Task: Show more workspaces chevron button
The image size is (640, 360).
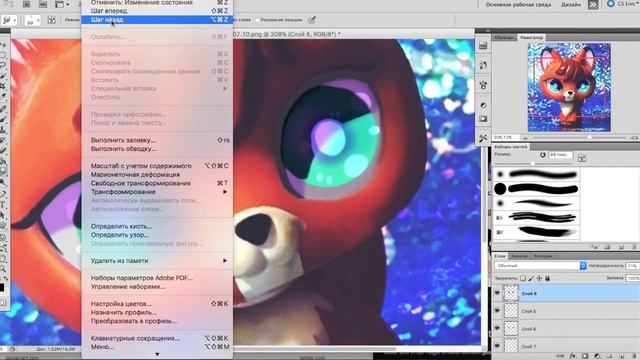Action: (593, 4)
